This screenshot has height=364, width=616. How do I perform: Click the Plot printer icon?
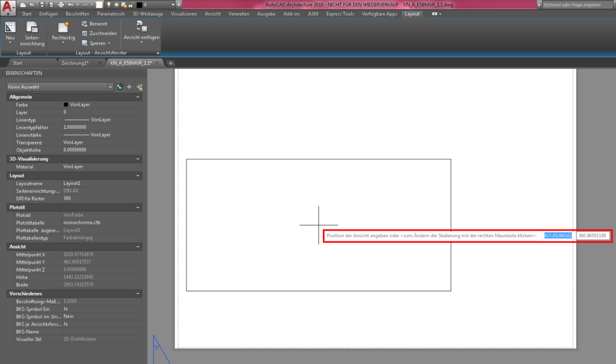click(61, 5)
